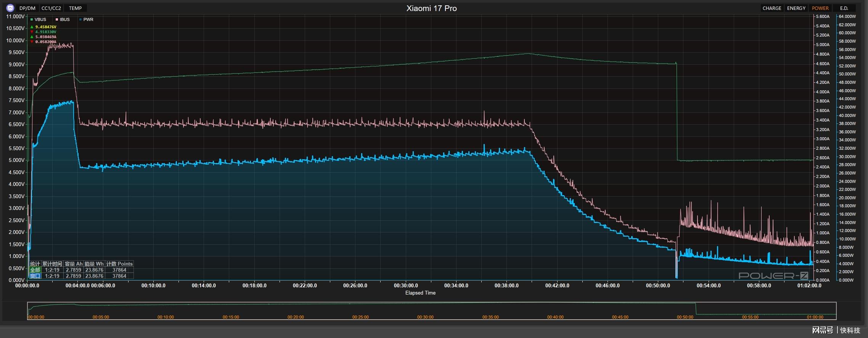Click the blue PWR legend entry

coord(86,19)
